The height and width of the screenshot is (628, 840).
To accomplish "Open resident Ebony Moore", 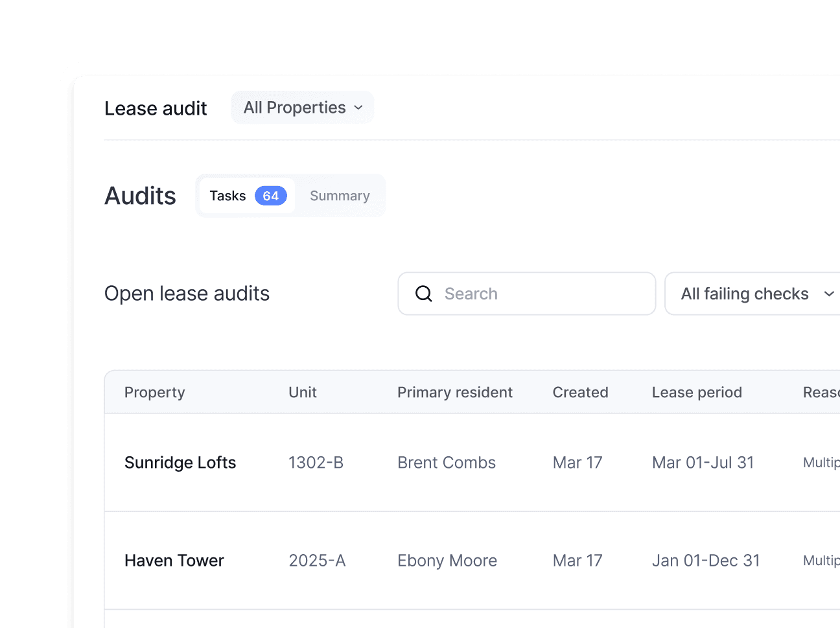I will [x=447, y=561].
